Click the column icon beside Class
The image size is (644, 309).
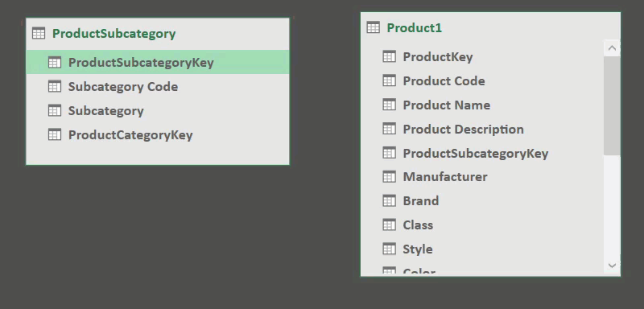[390, 225]
